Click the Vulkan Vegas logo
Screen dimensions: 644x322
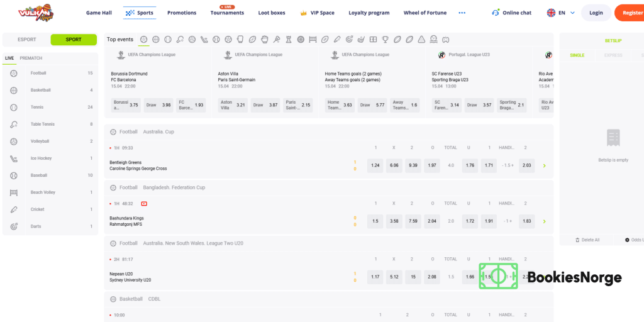click(x=36, y=13)
